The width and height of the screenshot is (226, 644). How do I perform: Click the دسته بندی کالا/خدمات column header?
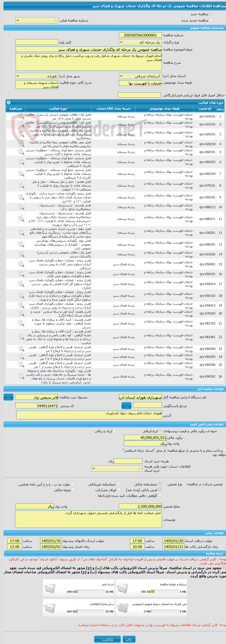tap(113, 108)
